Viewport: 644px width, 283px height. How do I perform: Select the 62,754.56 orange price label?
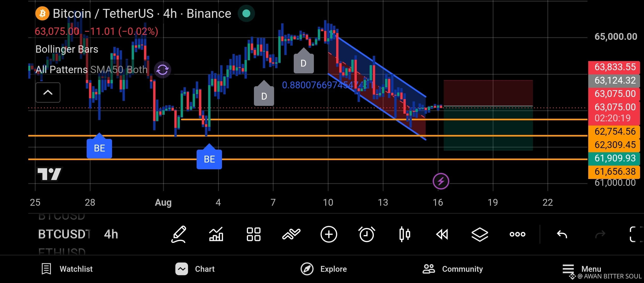tap(614, 132)
